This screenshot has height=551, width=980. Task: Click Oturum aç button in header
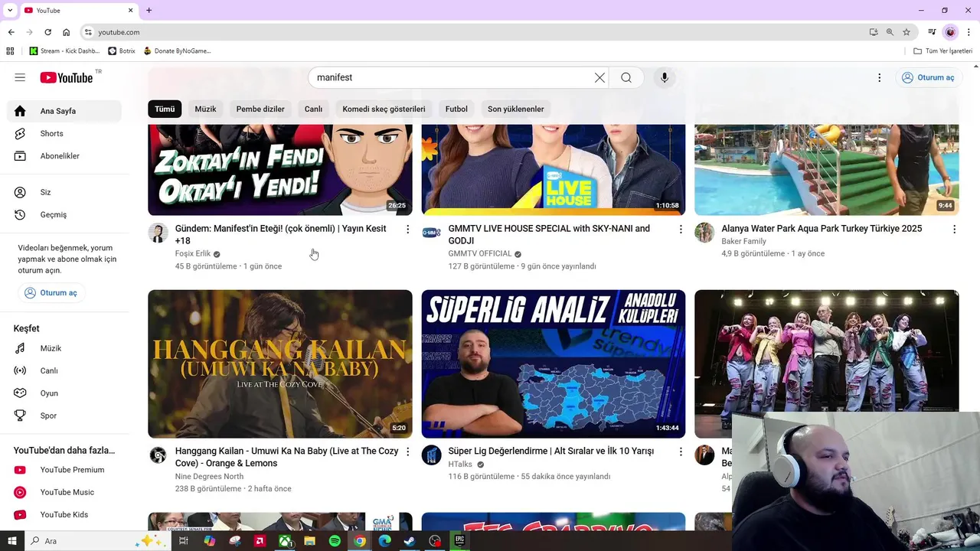click(928, 77)
